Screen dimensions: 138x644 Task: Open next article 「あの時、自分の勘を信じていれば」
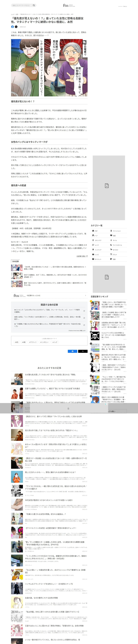[49, 268]
